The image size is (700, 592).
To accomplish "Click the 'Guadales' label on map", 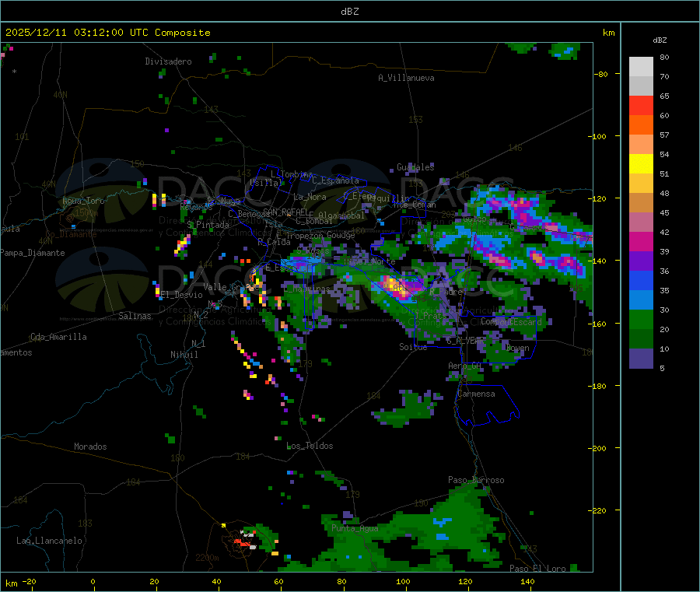I will pyautogui.click(x=415, y=167).
